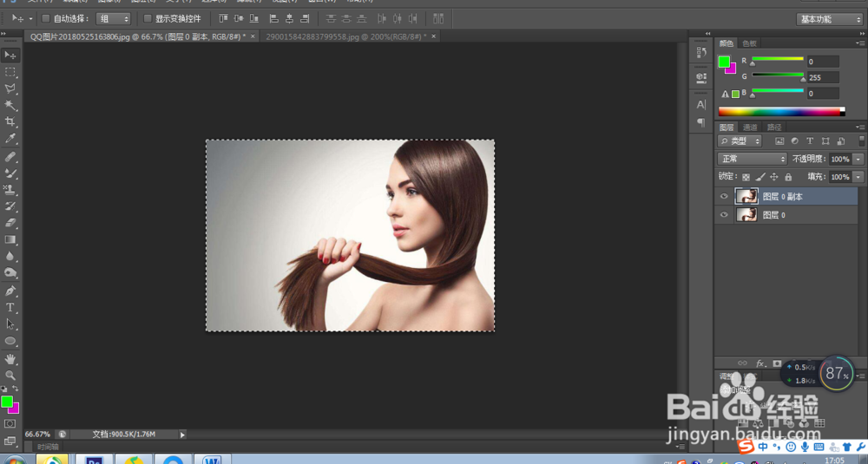Select the Eraser tool
This screenshot has width=868, height=464.
click(10, 223)
